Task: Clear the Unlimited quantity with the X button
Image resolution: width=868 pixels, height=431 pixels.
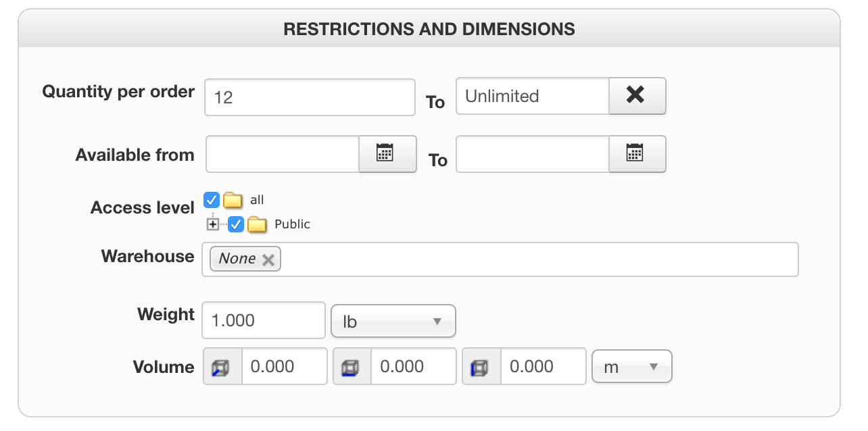Action: [637, 96]
